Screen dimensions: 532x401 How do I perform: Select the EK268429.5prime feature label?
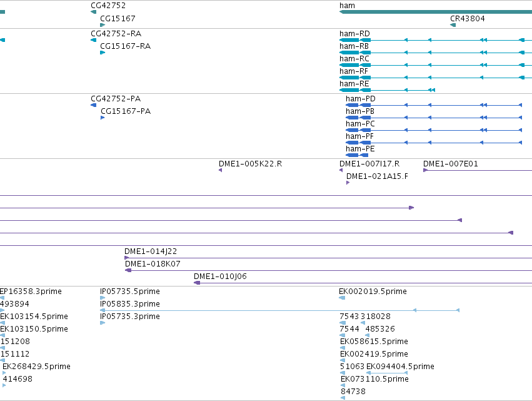coord(37,367)
